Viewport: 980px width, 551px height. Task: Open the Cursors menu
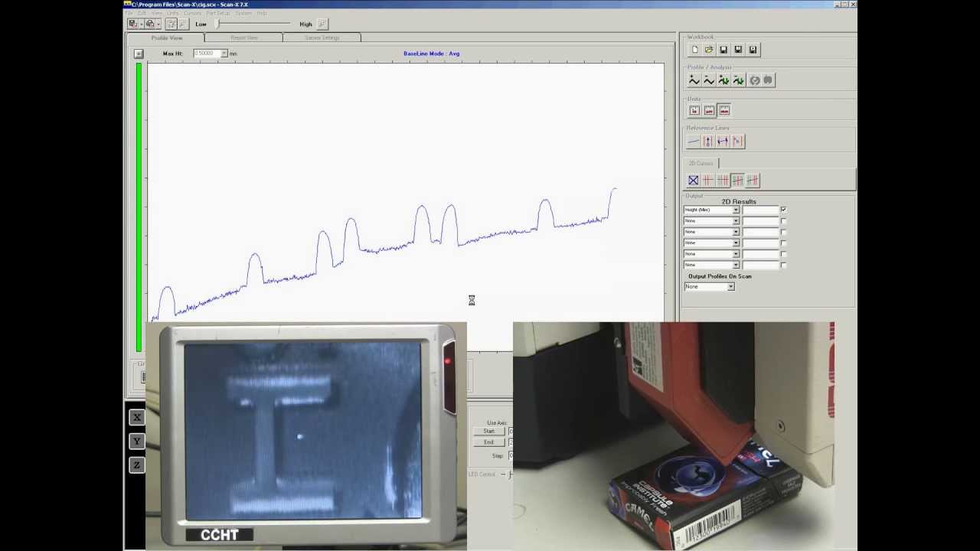coord(192,13)
